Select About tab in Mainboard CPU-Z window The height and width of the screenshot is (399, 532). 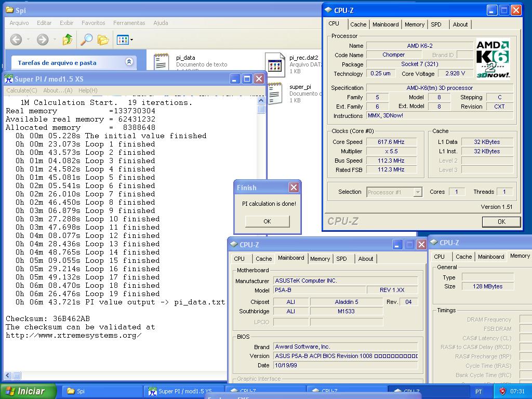pos(365,259)
